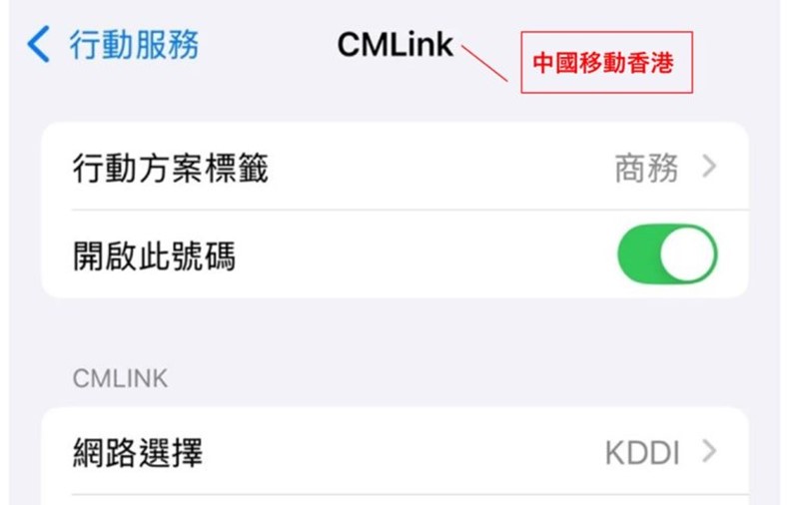Viewport: 812px width, 505px height.
Task: Click the CMLINK section header
Action: point(120,379)
